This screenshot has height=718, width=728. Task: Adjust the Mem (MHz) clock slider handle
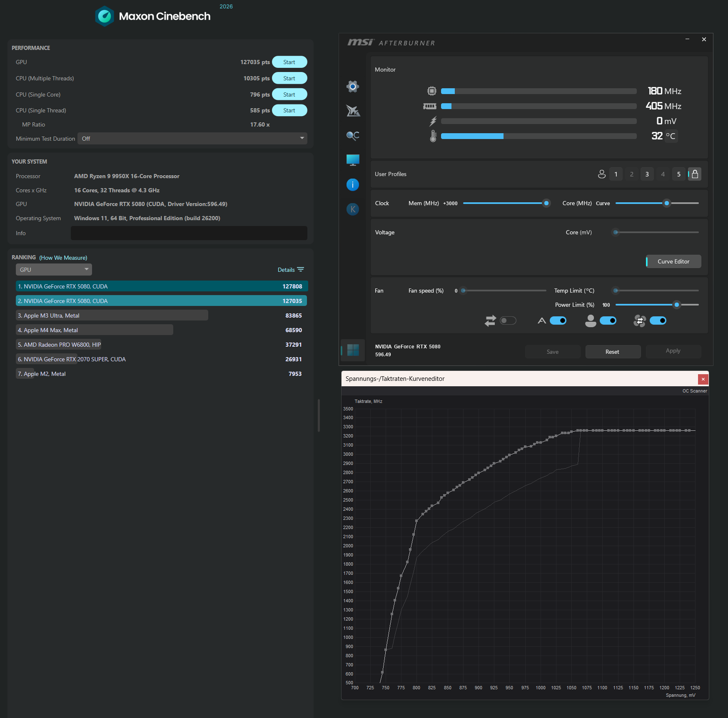(546, 203)
